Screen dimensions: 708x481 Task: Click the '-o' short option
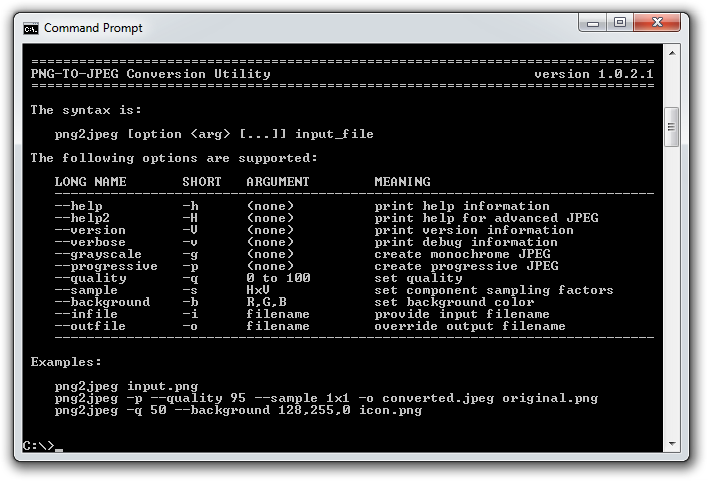[x=191, y=326]
